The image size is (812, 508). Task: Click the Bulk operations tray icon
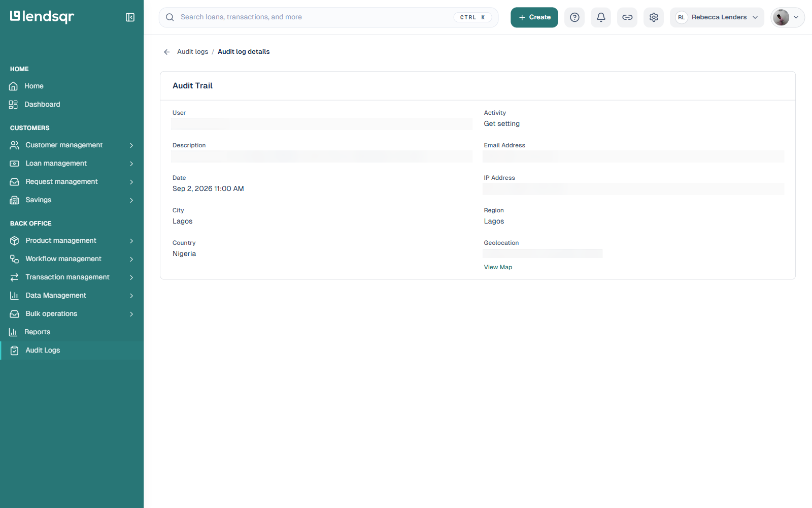15,314
